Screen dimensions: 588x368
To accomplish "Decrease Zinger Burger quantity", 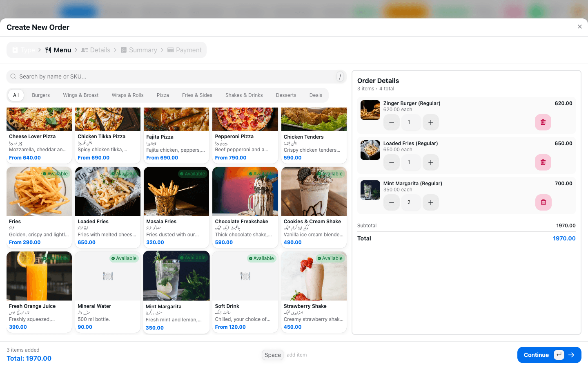I will click(x=391, y=122).
